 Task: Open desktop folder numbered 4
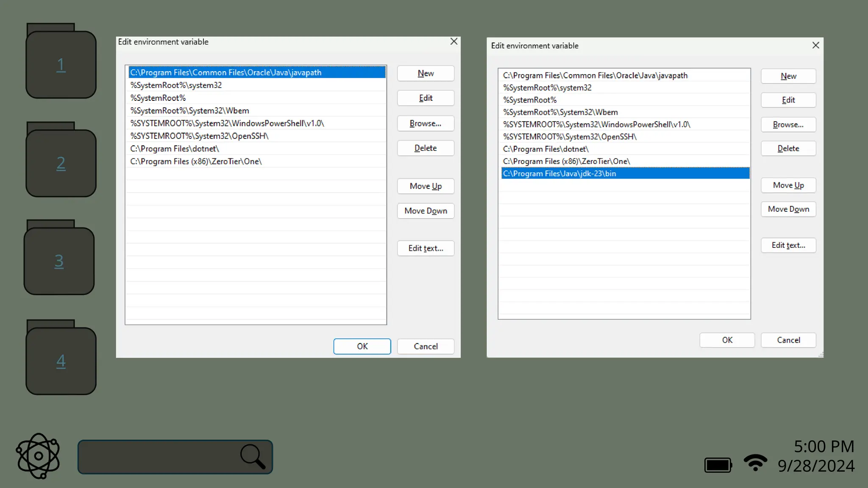click(x=61, y=360)
